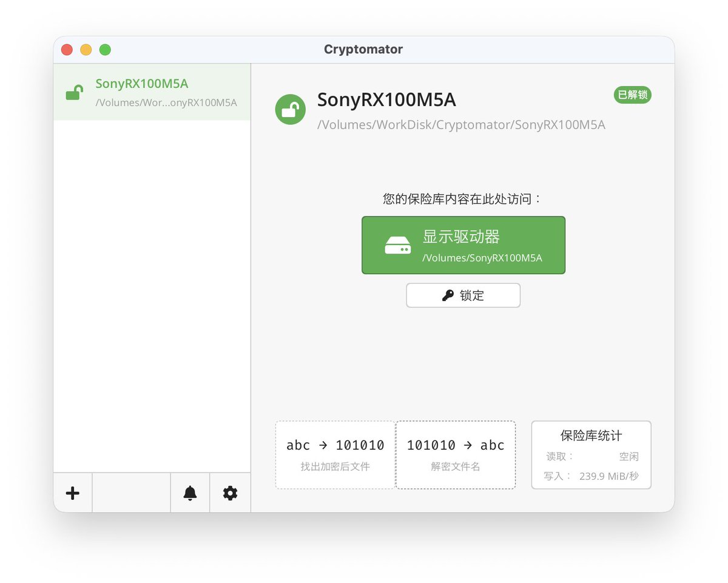Lock the vault with 锁定 button

pyautogui.click(x=463, y=295)
